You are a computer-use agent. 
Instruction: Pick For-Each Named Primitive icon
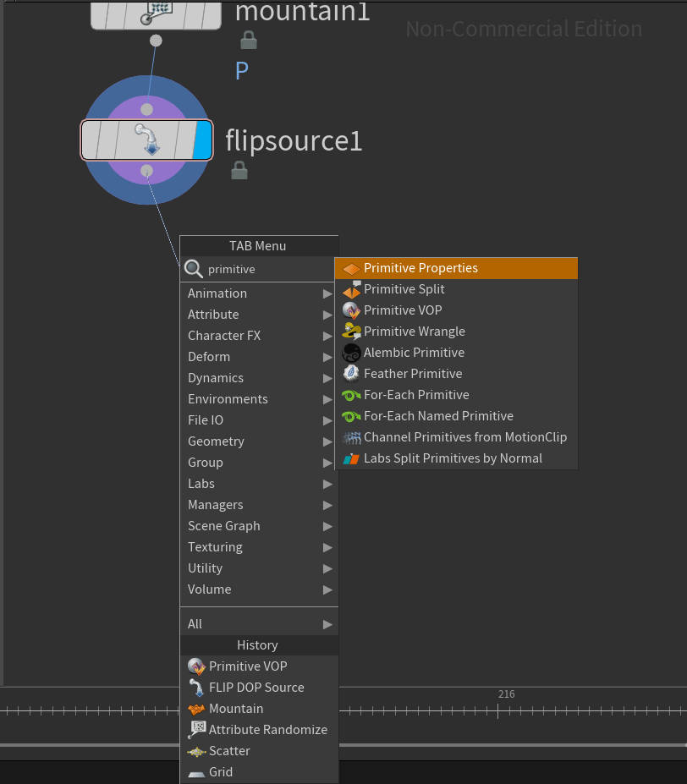[351, 416]
